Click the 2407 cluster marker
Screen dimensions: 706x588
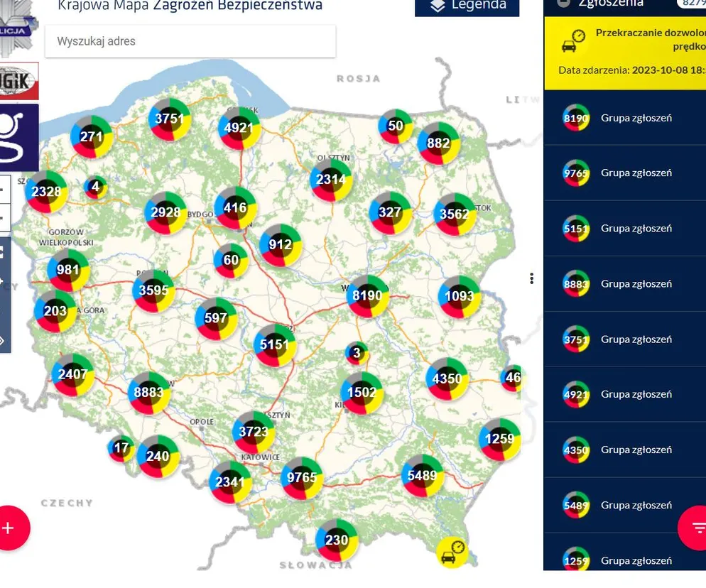coord(72,374)
